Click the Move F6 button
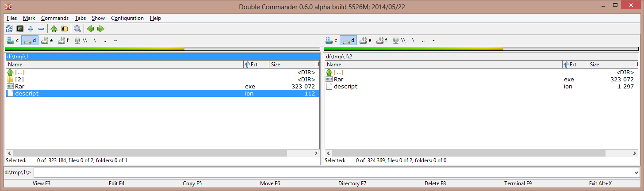This screenshot has width=644, height=191. point(270,183)
